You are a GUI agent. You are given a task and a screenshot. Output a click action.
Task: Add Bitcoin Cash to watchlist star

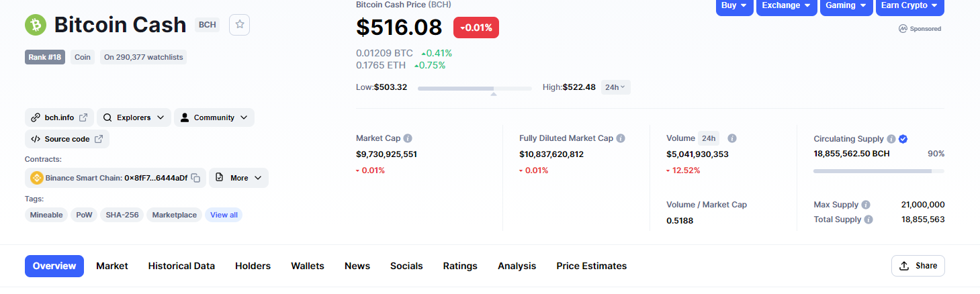[240, 25]
